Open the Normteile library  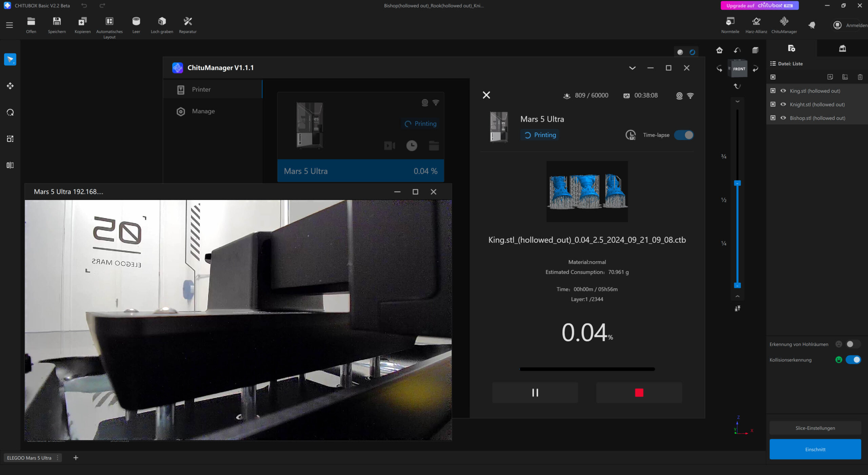730,25
